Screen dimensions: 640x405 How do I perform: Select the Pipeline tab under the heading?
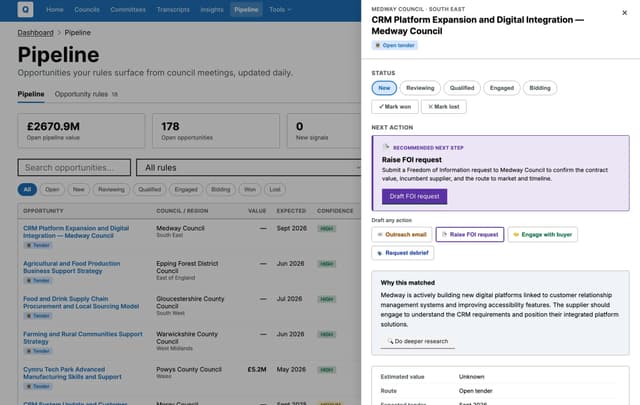[x=31, y=94]
